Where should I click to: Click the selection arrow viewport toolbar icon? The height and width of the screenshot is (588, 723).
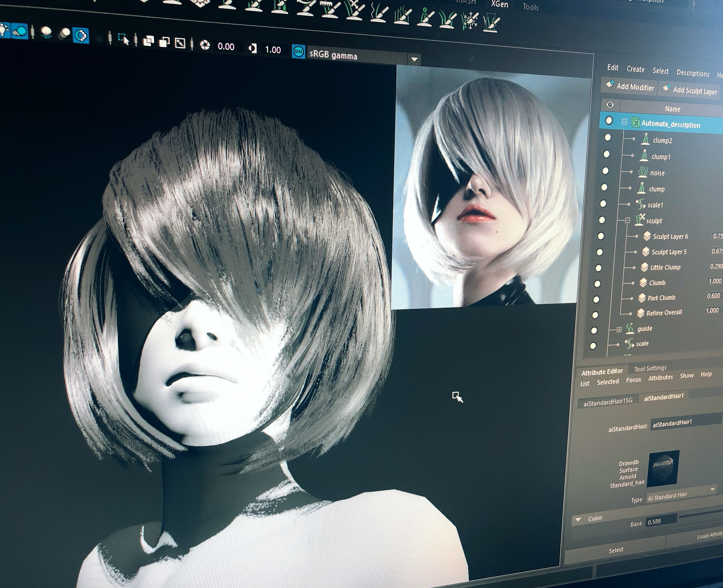(123, 39)
